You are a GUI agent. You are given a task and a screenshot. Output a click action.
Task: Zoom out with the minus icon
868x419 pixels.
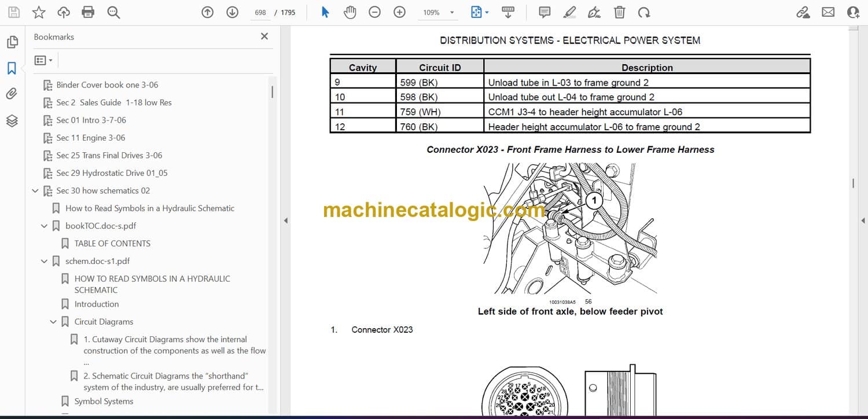374,12
